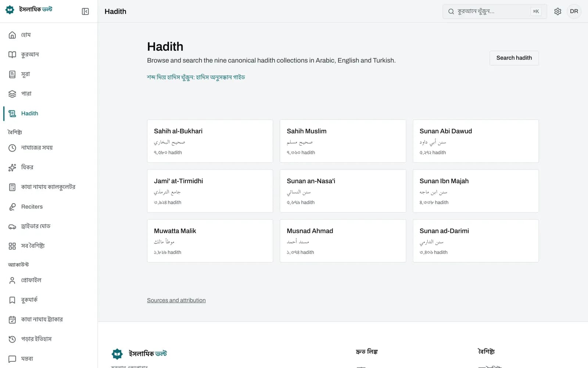The image size is (588, 368).
Task: Open the Sahih al-Bukhari collection card
Action: click(x=210, y=141)
